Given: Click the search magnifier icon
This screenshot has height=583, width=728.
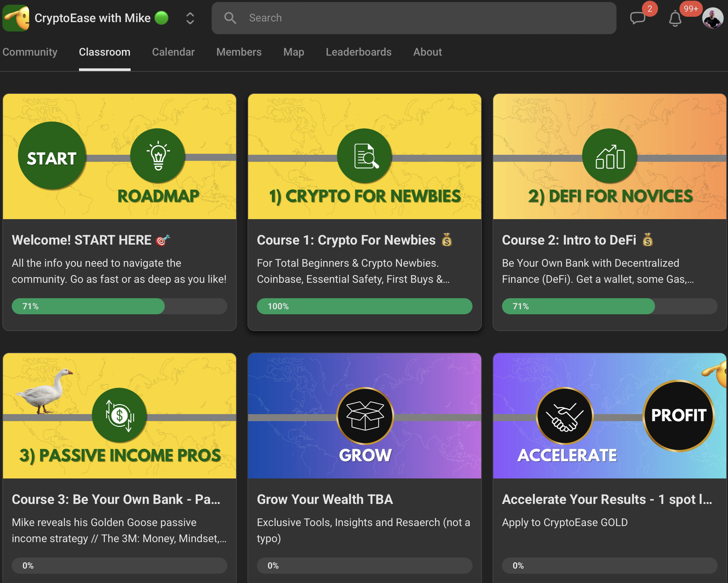Looking at the screenshot, I should click(x=230, y=18).
